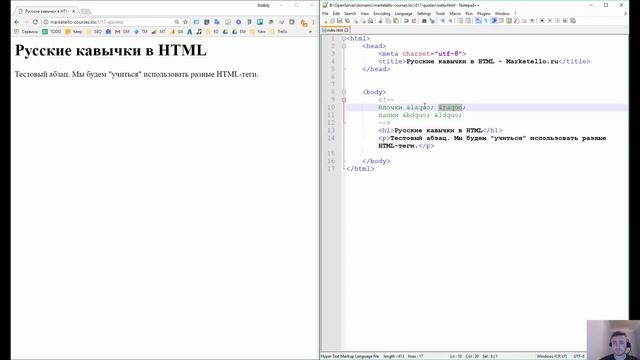Click the magnifier icon in Chrome address bar
This screenshot has width=640, height=360.
click(177, 22)
